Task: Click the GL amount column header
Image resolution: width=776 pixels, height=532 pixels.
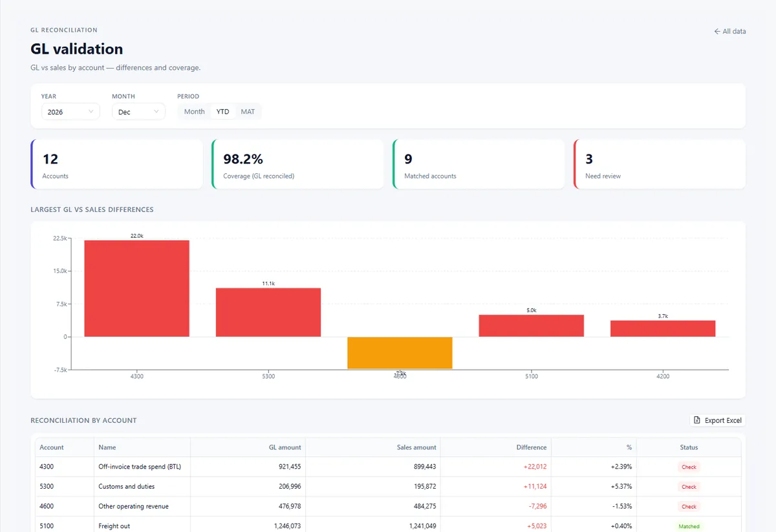Action: 248,447
